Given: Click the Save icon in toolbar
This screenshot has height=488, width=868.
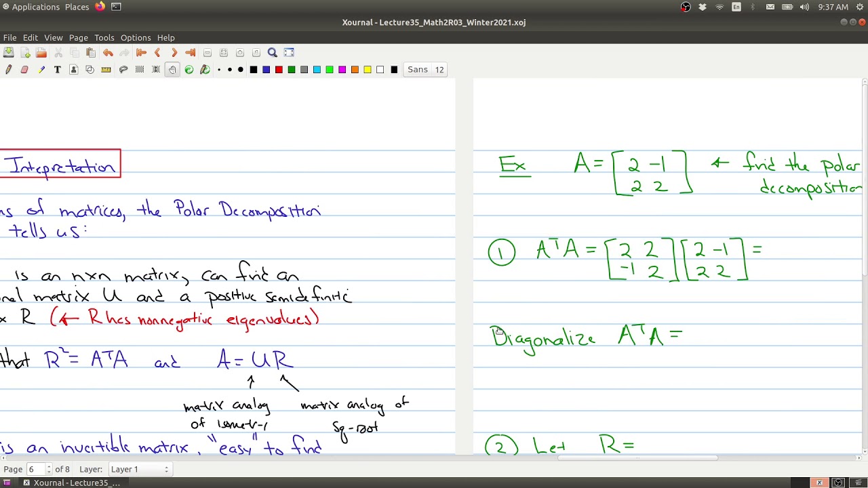Looking at the screenshot, I should 9,53.
